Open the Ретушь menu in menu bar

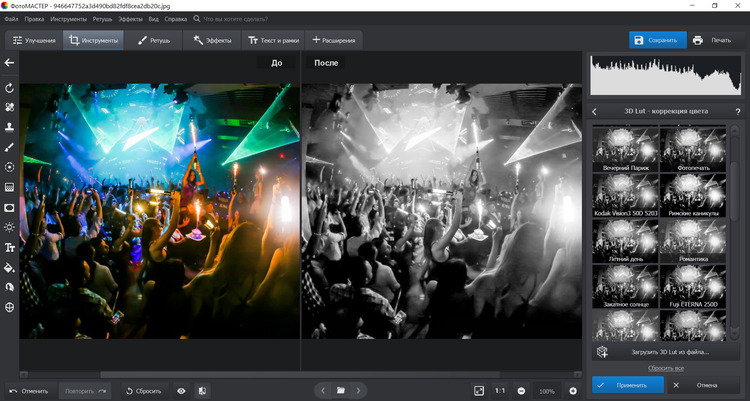coord(103,18)
